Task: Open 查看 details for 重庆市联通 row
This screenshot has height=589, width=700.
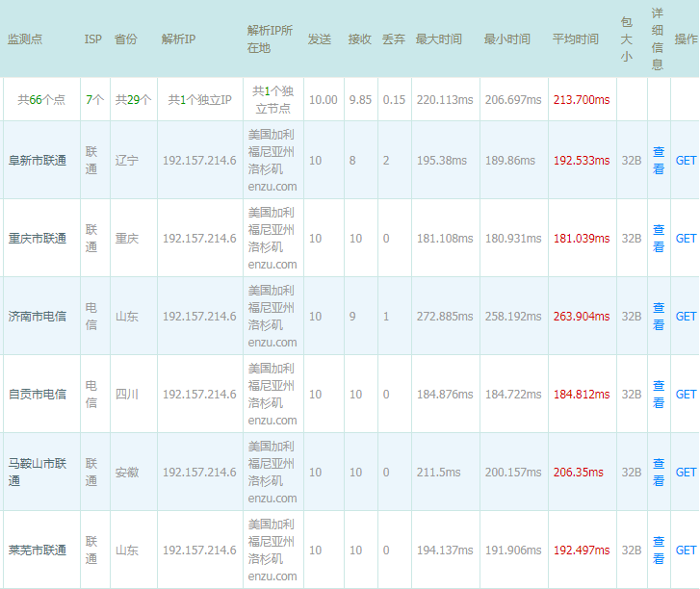Action: pos(659,239)
